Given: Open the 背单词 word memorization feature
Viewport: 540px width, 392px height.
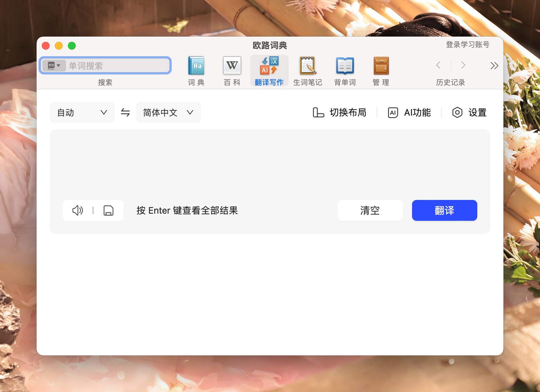Looking at the screenshot, I should coord(344,70).
